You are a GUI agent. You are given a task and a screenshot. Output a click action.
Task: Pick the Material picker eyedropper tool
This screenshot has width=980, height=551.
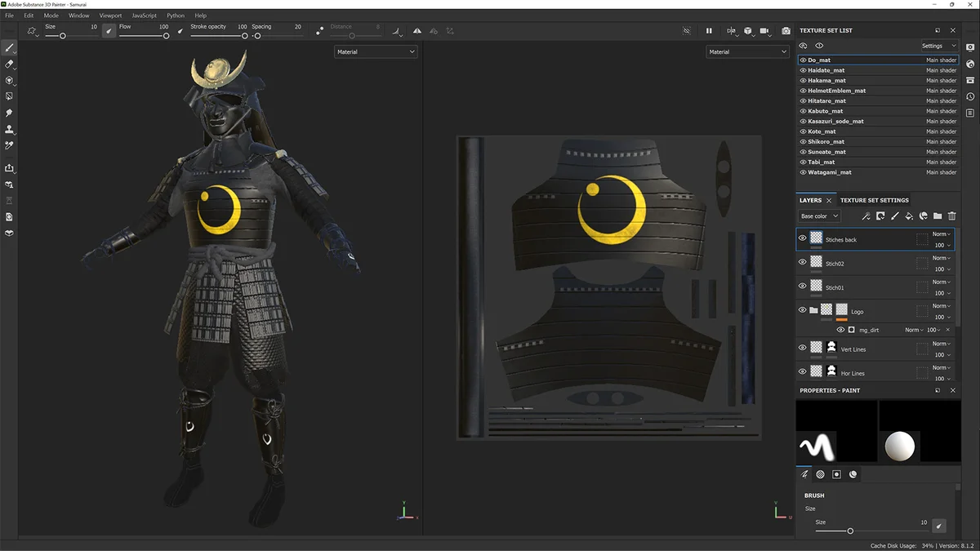click(10, 145)
